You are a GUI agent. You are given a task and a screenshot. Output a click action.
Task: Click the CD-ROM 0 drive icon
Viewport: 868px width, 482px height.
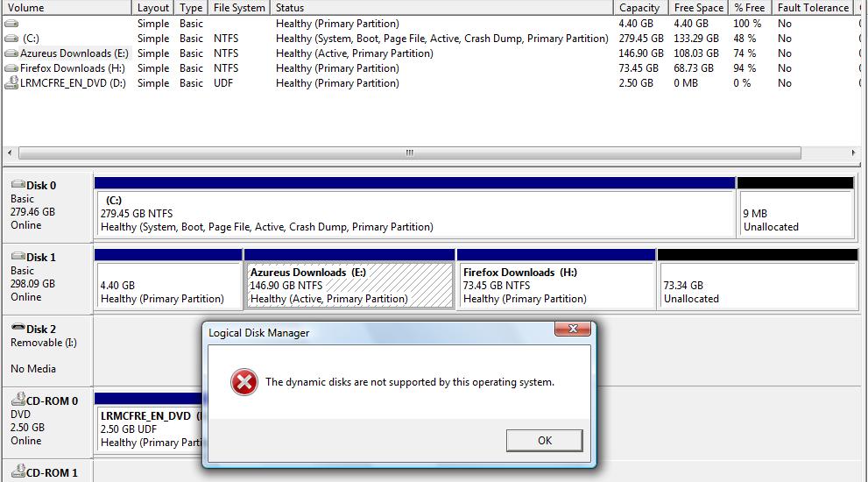[x=18, y=400]
